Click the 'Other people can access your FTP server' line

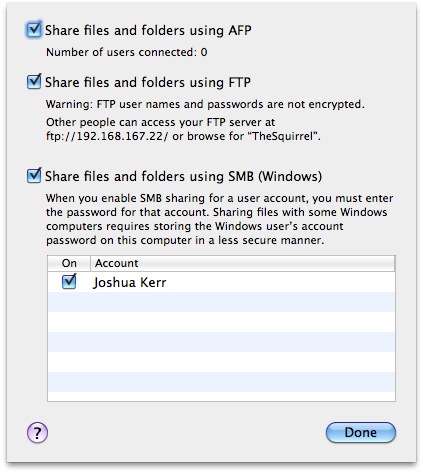click(160, 122)
